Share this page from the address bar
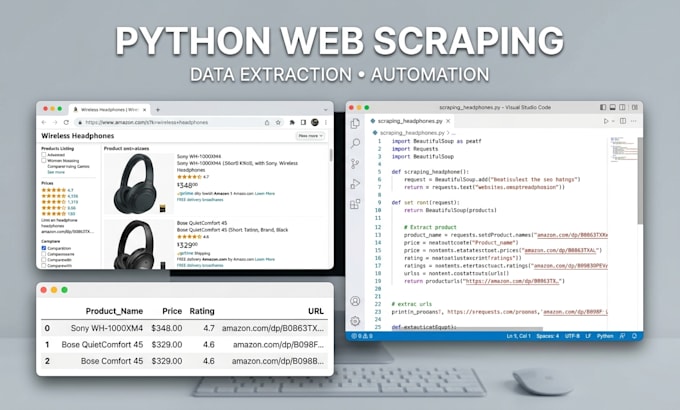The width and height of the screenshot is (680, 410). (x=267, y=122)
